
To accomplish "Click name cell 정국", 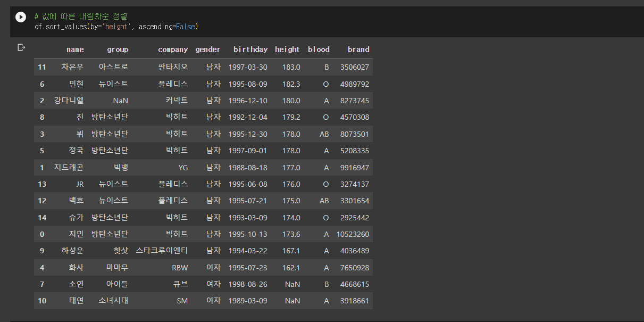I will click(76, 151).
